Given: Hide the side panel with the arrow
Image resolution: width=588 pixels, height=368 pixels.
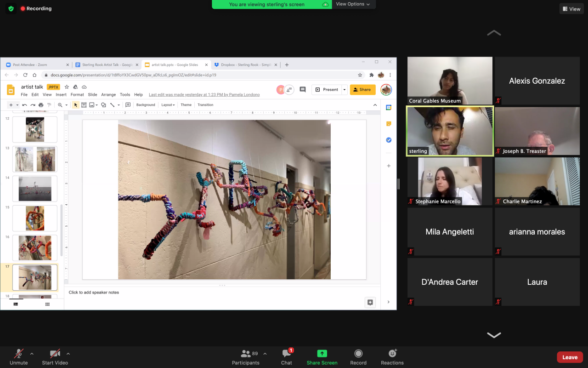Looking at the screenshot, I should tap(389, 302).
